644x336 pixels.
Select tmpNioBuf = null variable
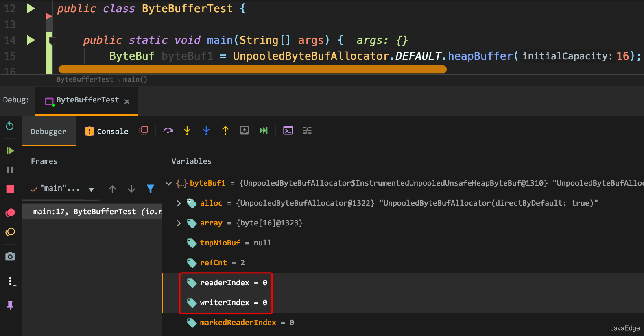click(236, 243)
